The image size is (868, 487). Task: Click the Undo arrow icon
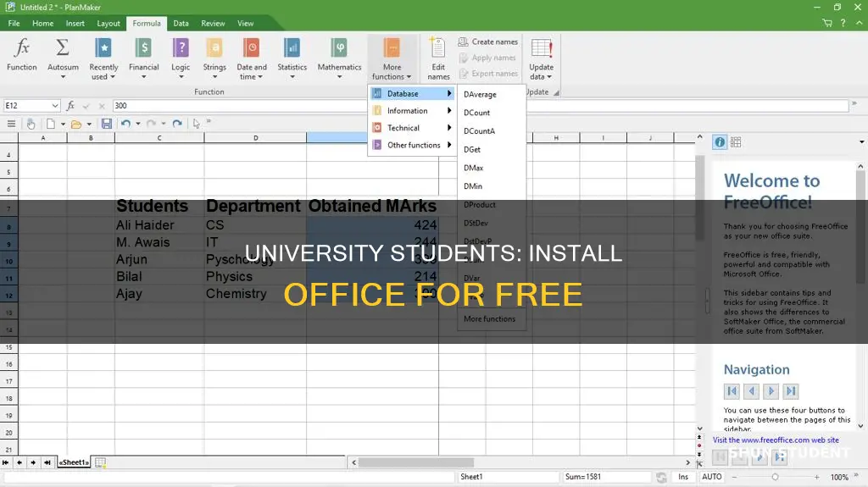125,124
